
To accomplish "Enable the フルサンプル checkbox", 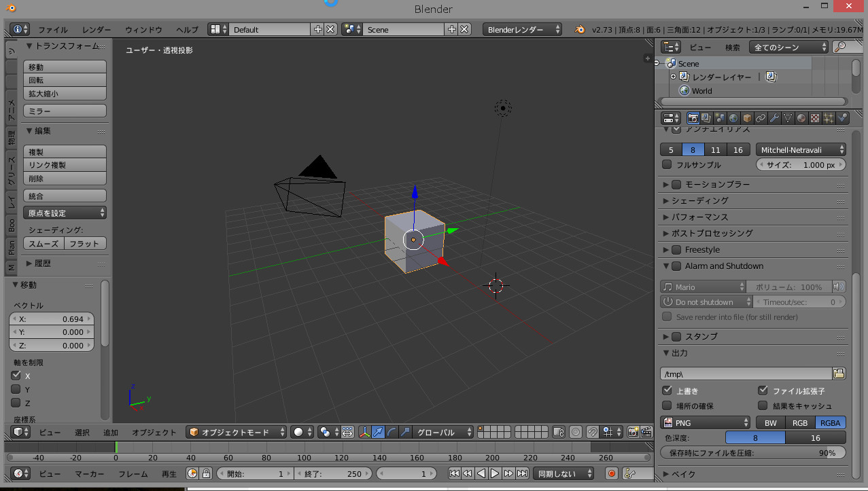I will (667, 164).
